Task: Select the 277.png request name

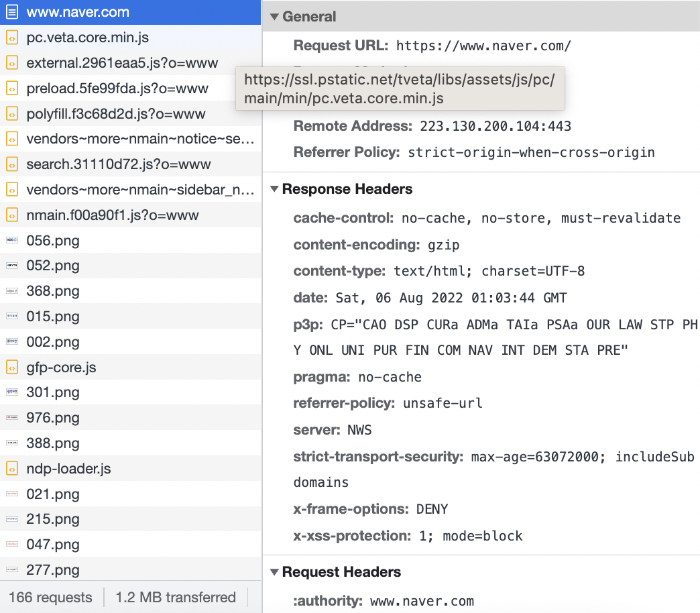Action: [53, 570]
